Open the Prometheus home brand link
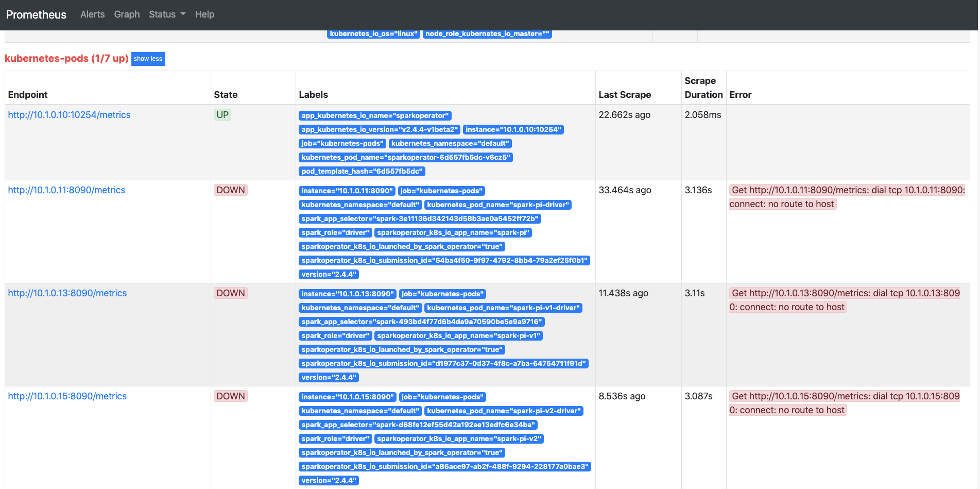This screenshot has height=489, width=980. 36,14
